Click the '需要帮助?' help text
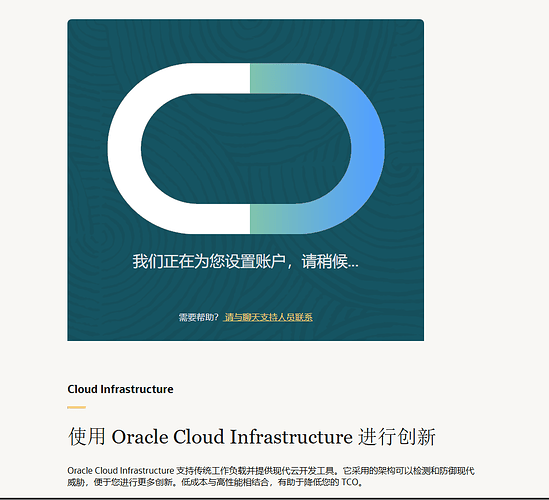Screen dimensions: 549x500 point(199,317)
